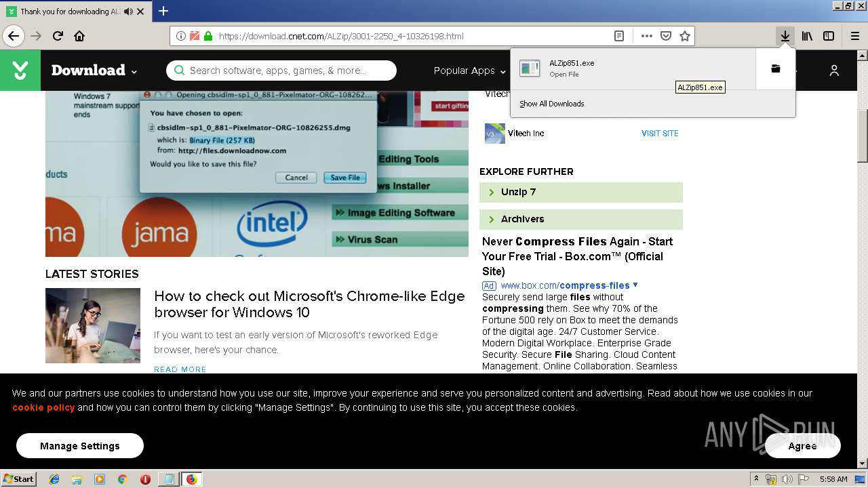Open the Windows Start menu
Image resolution: width=868 pixels, height=488 pixels.
click(x=19, y=479)
